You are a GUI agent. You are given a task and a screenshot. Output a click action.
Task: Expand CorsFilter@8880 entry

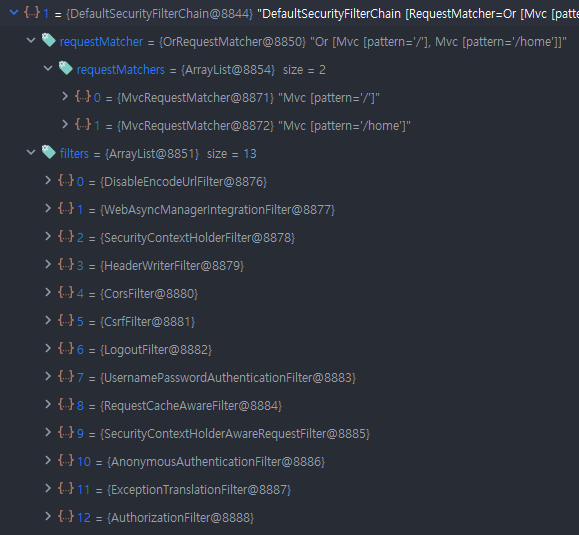[x=48, y=292]
